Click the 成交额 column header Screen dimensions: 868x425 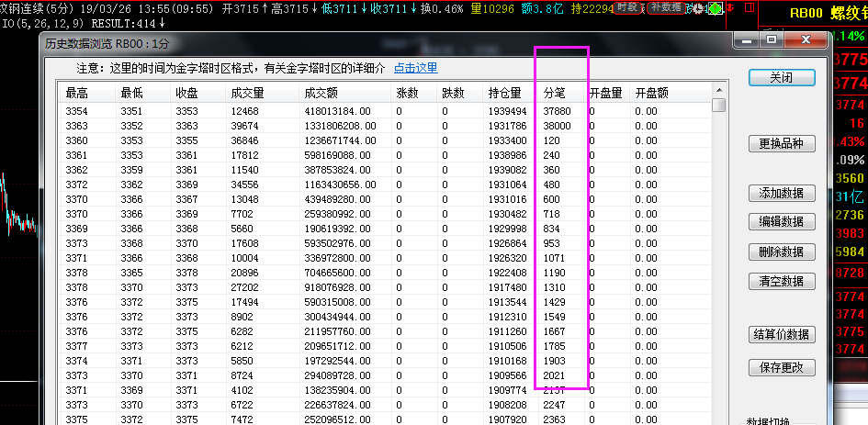(344, 93)
